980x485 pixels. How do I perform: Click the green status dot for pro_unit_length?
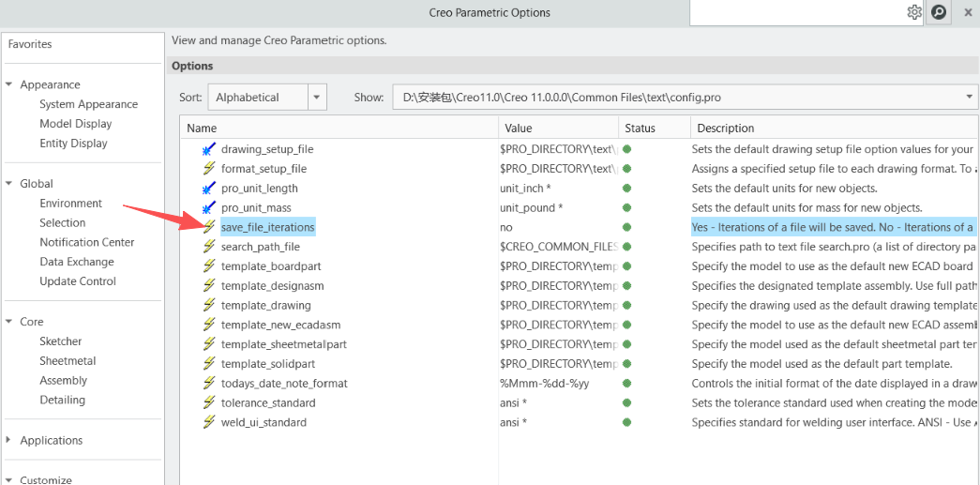626,189
